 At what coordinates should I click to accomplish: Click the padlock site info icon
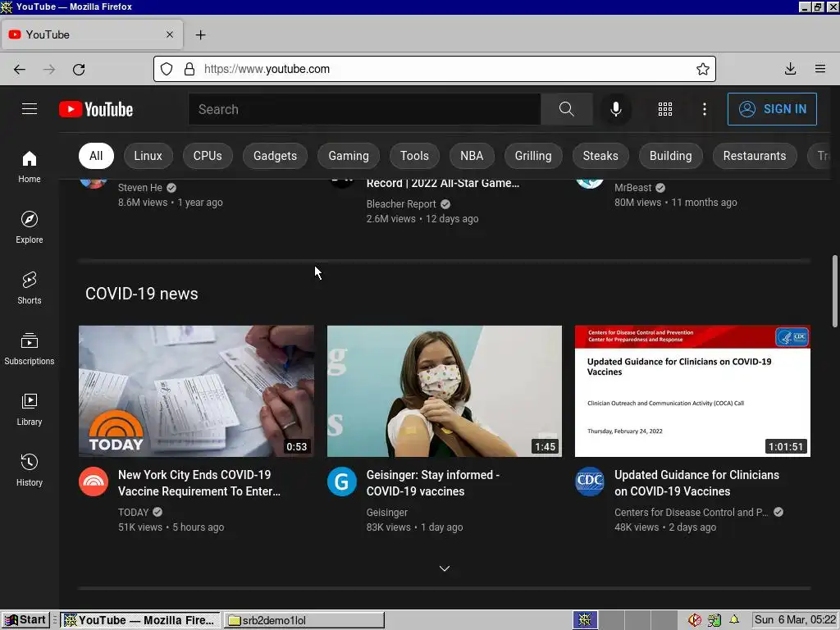[189, 69]
